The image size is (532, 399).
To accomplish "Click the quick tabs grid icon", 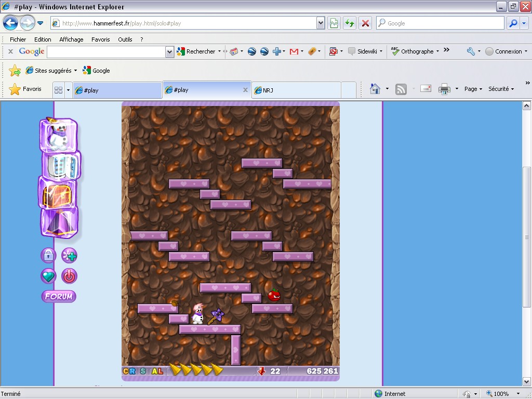I will pyautogui.click(x=58, y=90).
